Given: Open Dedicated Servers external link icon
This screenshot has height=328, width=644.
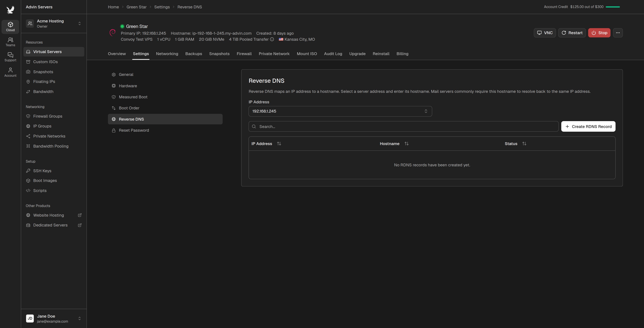Looking at the screenshot, I should click(x=80, y=225).
